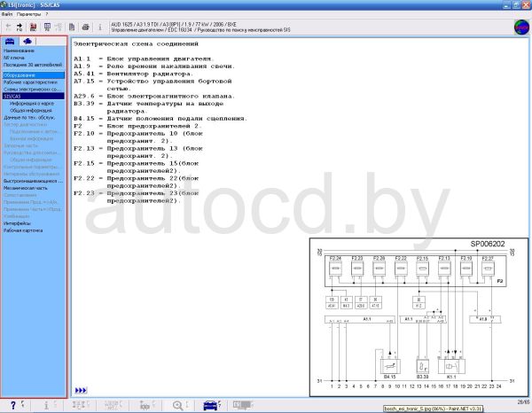The width and height of the screenshot is (532, 413).
Task: Click the F6 window layout toolbar icon
Action: [47, 27]
